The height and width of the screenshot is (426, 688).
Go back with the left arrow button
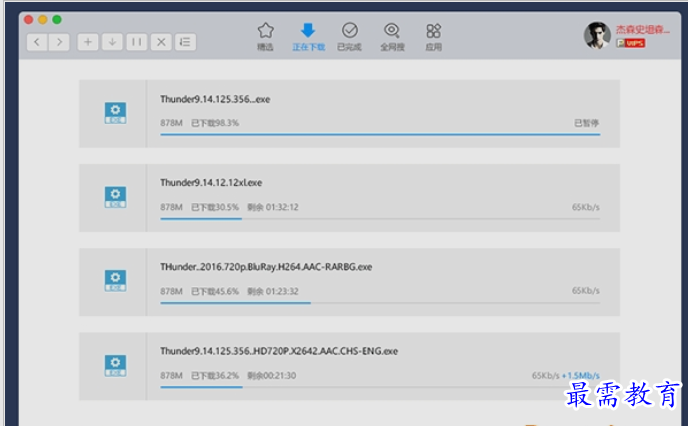coord(37,42)
